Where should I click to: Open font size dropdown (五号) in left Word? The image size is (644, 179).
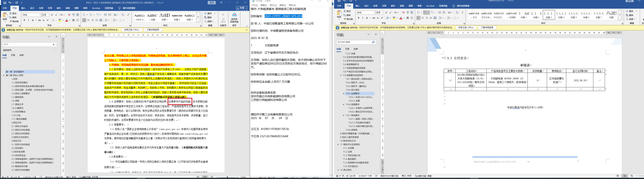click(x=48, y=15)
